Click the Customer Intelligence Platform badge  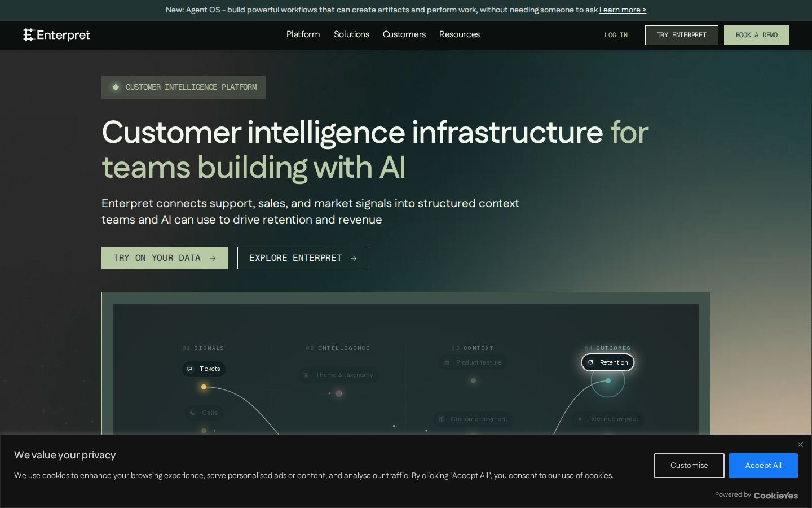pos(183,87)
